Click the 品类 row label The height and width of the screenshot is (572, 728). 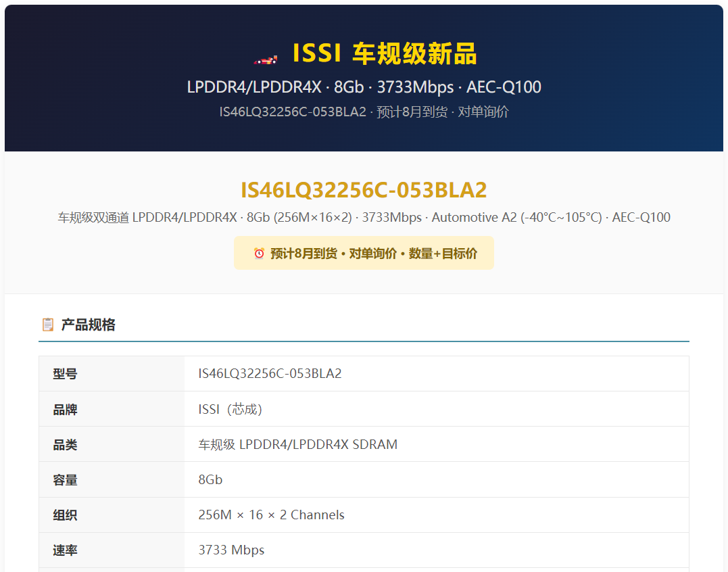tap(65, 445)
